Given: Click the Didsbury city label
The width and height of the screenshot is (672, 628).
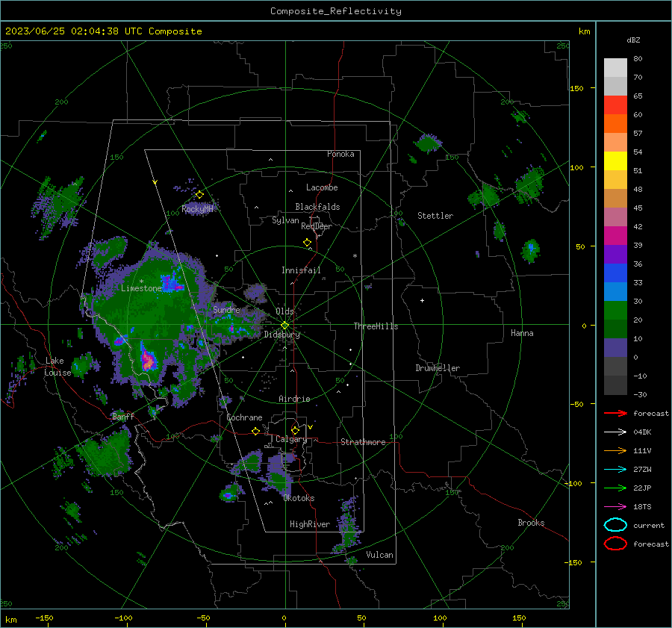Looking at the screenshot, I should tap(281, 335).
